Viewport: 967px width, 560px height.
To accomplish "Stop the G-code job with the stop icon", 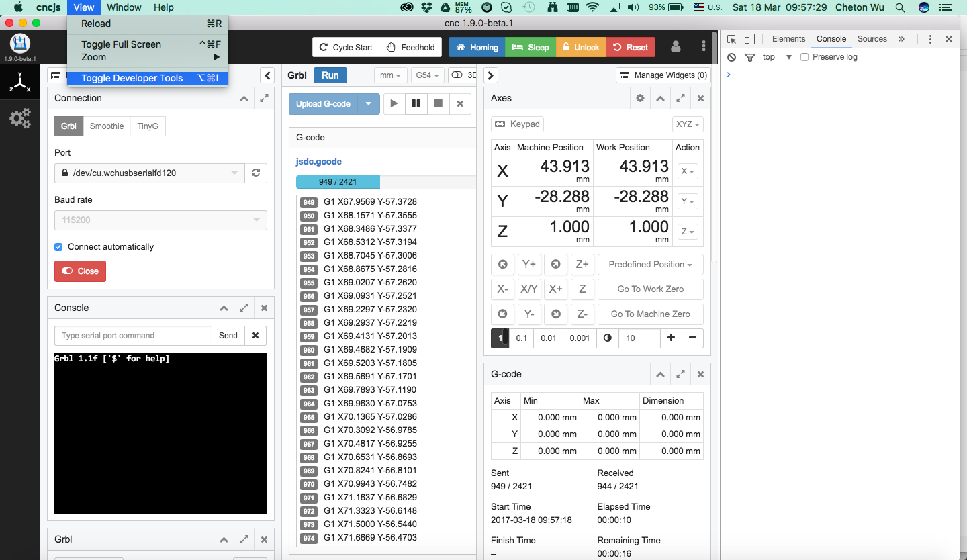I will click(x=438, y=103).
